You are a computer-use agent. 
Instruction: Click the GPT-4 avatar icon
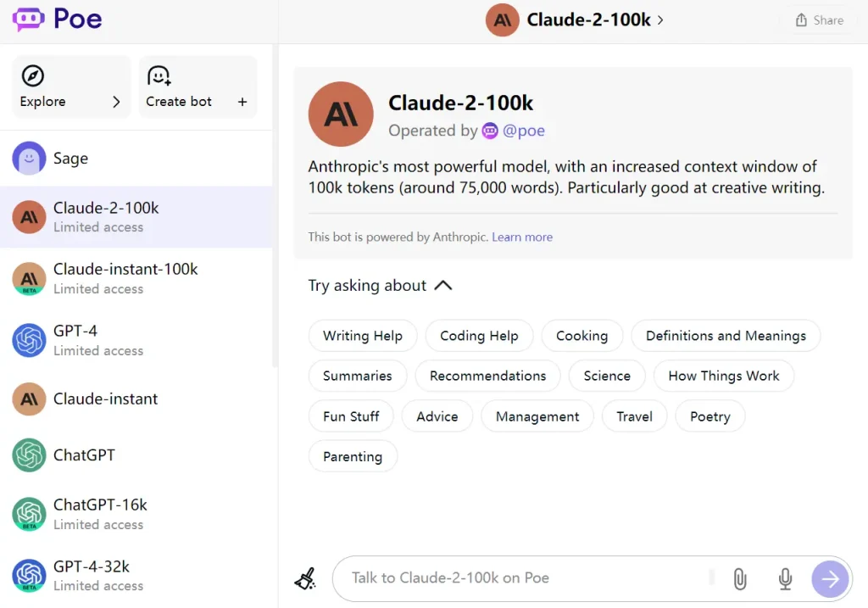pos(29,340)
